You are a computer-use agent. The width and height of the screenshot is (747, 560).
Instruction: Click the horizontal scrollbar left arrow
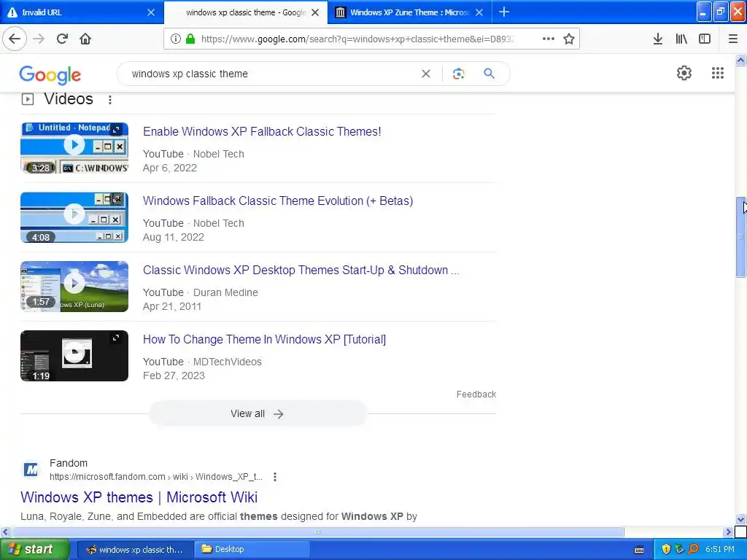coord(5,532)
